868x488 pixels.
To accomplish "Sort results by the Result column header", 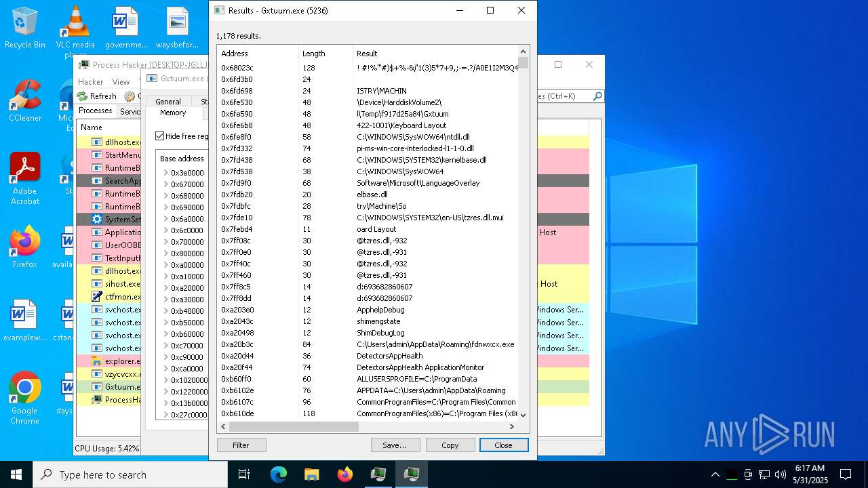I will click(x=435, y=54).
